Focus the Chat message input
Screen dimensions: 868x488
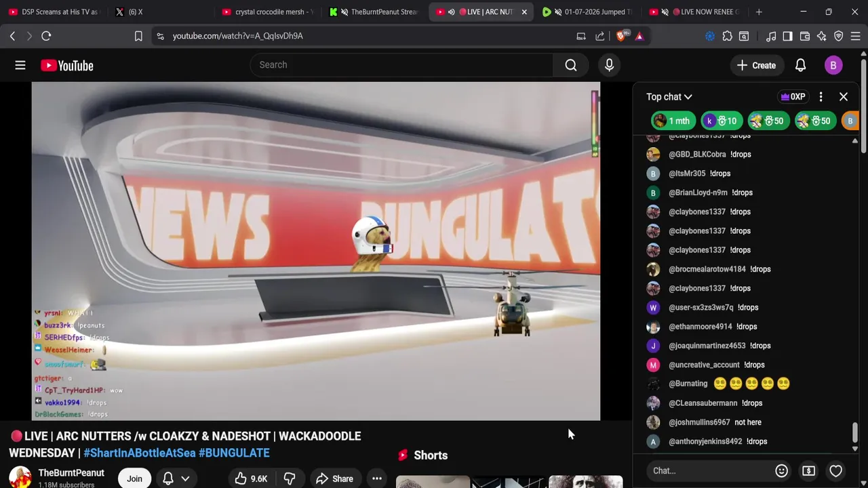click(x=709, y=470)
